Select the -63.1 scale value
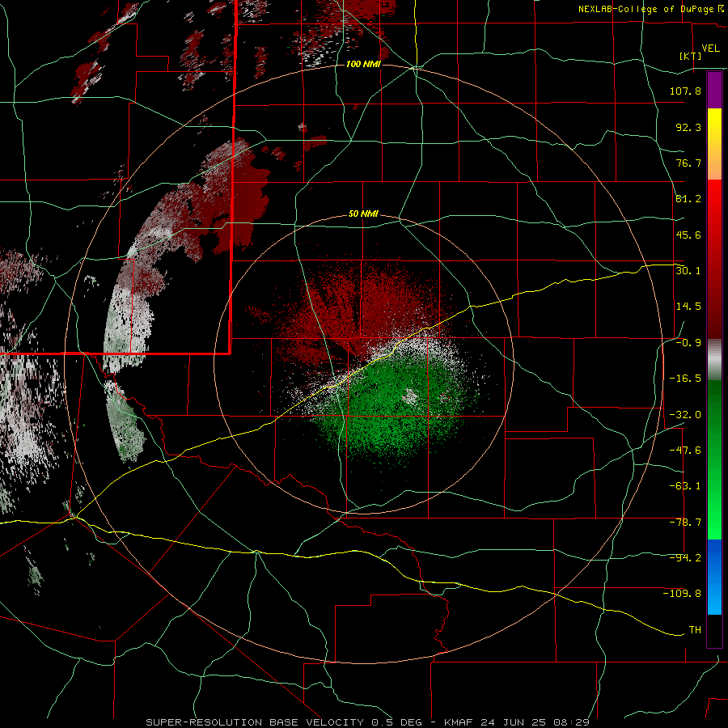 (685, 486)
